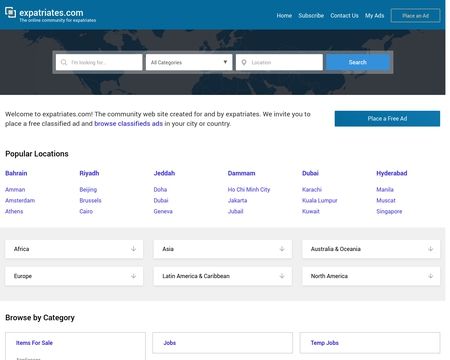Click the expatriates.com logo icon

click(10, 13)
